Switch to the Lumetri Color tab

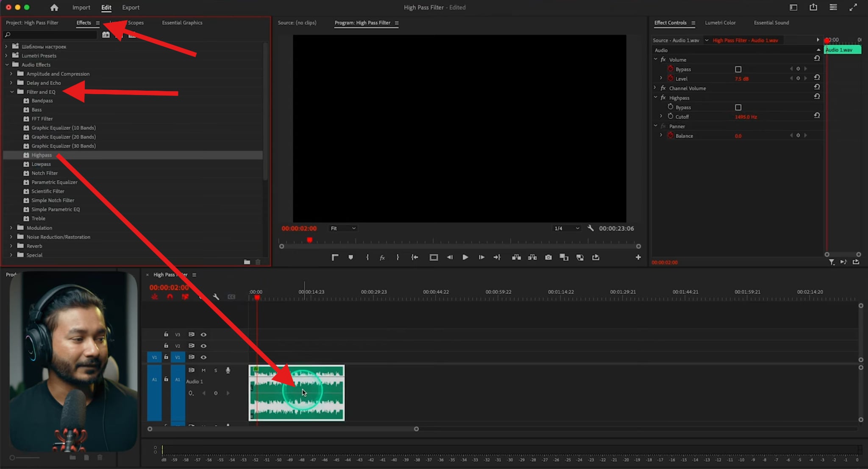[721, 22]
